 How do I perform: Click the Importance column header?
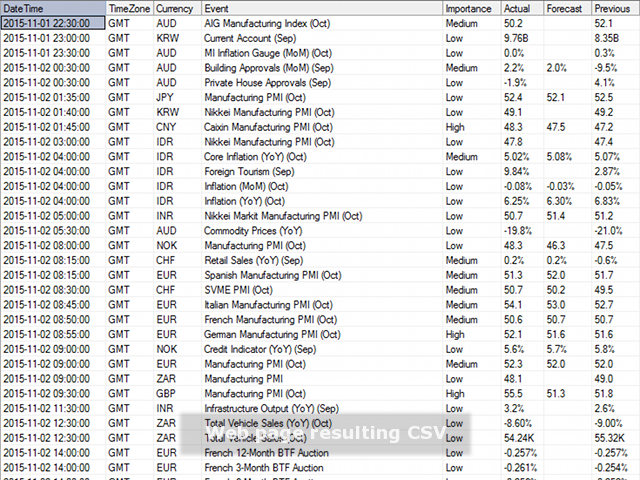tap(472, 8)
